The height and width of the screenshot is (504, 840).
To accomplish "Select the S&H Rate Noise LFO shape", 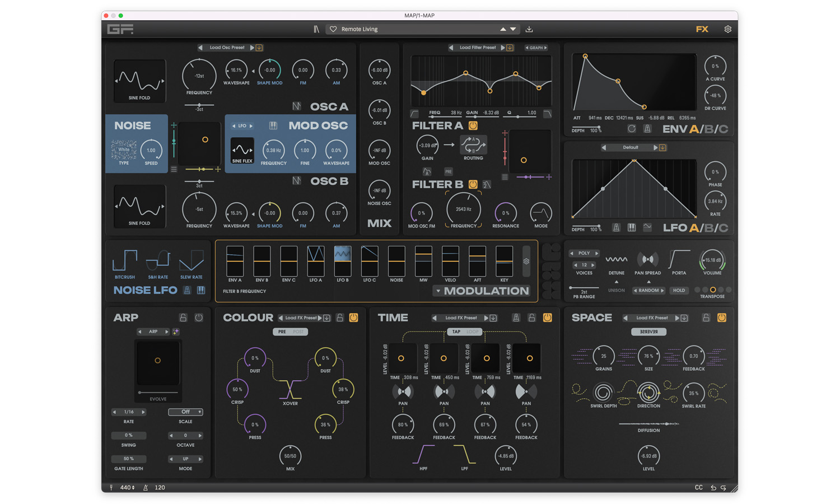I will pos(158,261).
